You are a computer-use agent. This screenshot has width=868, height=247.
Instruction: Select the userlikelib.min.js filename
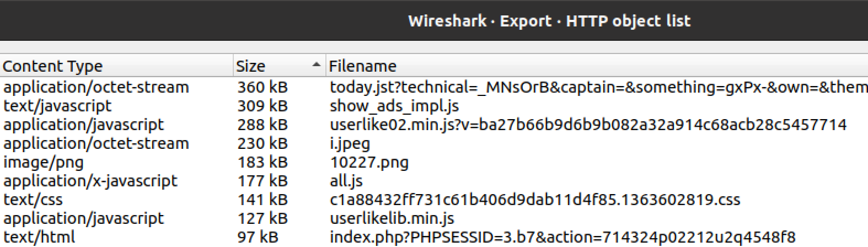[392, 218]
